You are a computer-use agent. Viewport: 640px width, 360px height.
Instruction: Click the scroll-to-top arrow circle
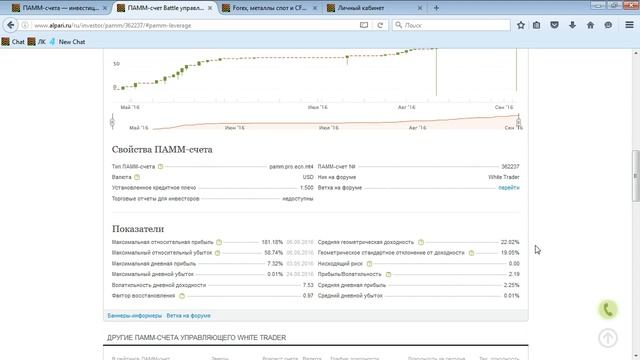[608, 338]
